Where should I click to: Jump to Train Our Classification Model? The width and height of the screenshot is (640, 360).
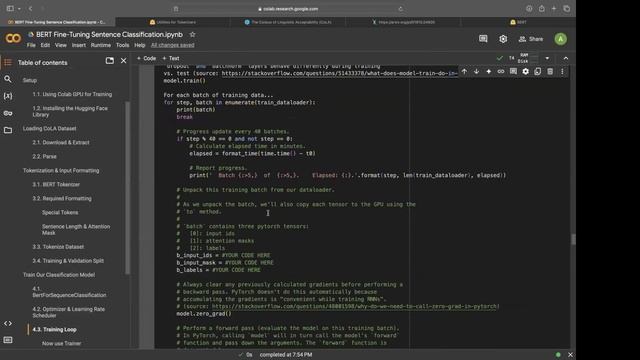[x=59, y=275]
